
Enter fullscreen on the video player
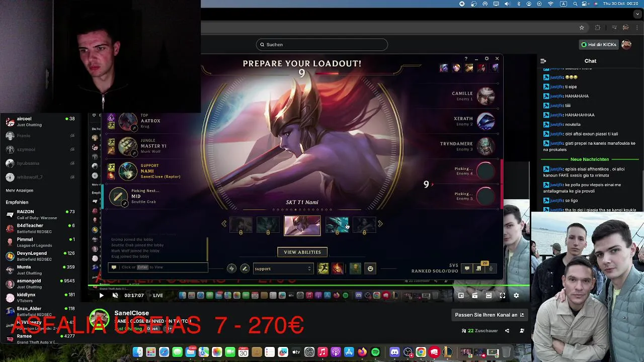click(x=502, y=296)
